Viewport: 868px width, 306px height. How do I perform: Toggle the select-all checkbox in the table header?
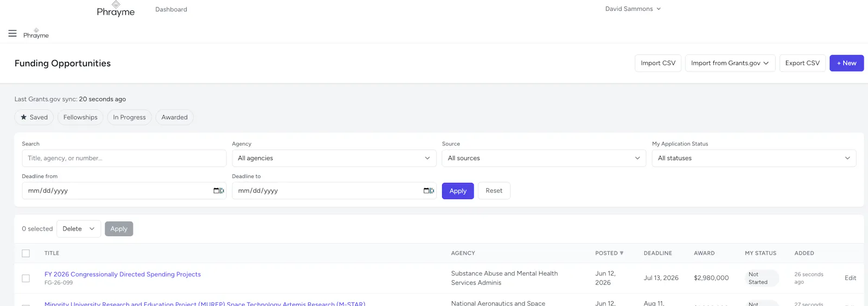click(25, 253)
